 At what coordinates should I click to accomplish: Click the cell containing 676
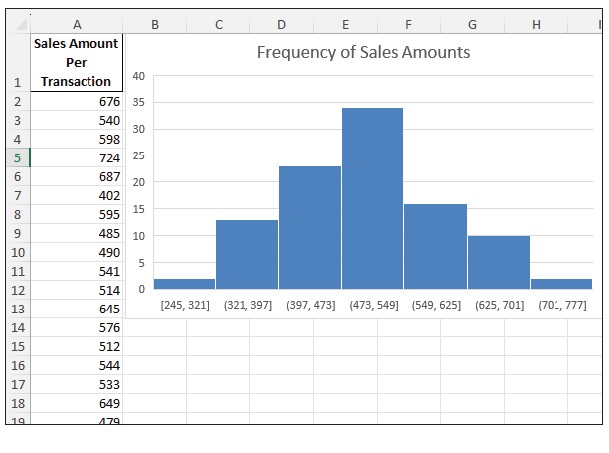(x=77, y=102)
